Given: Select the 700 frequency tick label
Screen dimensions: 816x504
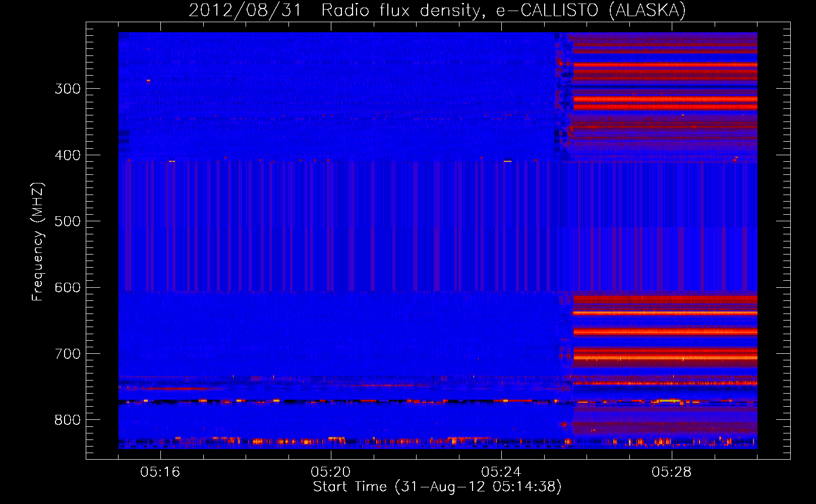Looking at the screenshot, I should [68, 354].
